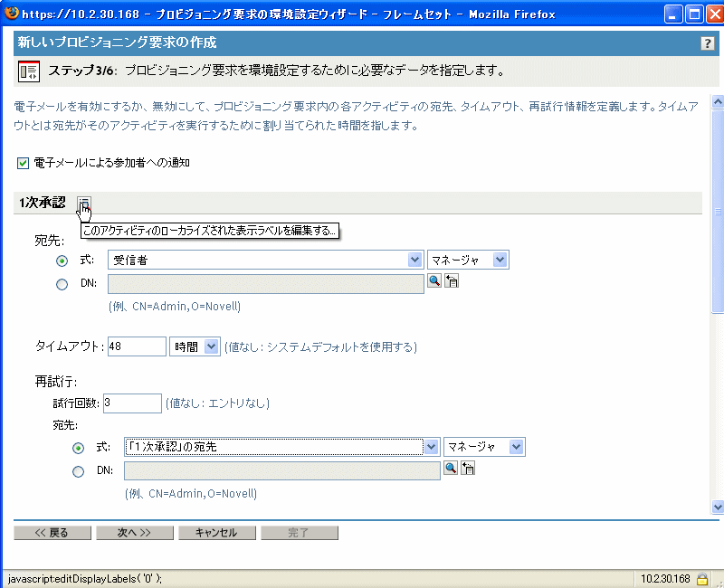Click the 戻る button
This screenshot has width=724, height=588.
(52, 532)
